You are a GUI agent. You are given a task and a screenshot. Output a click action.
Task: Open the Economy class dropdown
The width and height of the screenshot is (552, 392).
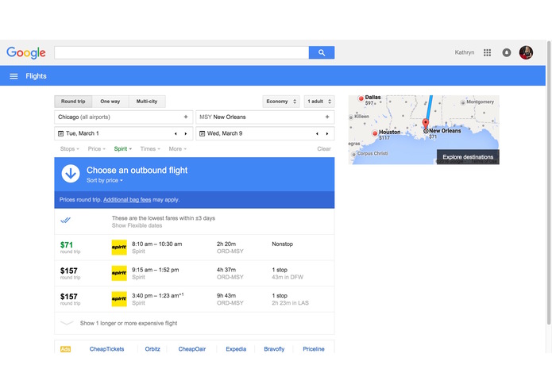(x=281, y=102)
